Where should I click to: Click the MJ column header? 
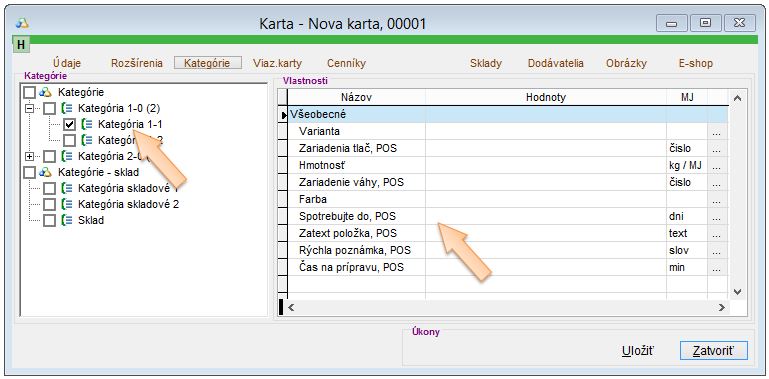tap(687, 97)
